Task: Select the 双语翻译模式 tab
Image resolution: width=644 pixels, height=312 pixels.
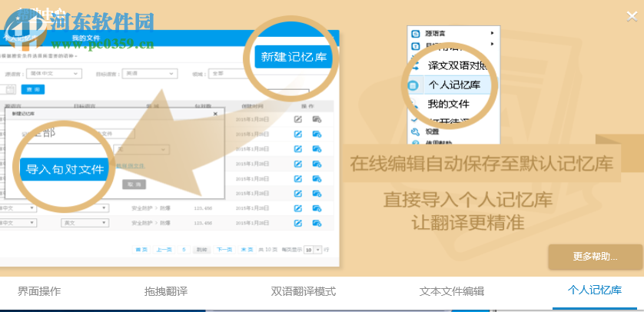Action: tap(304, 291)
